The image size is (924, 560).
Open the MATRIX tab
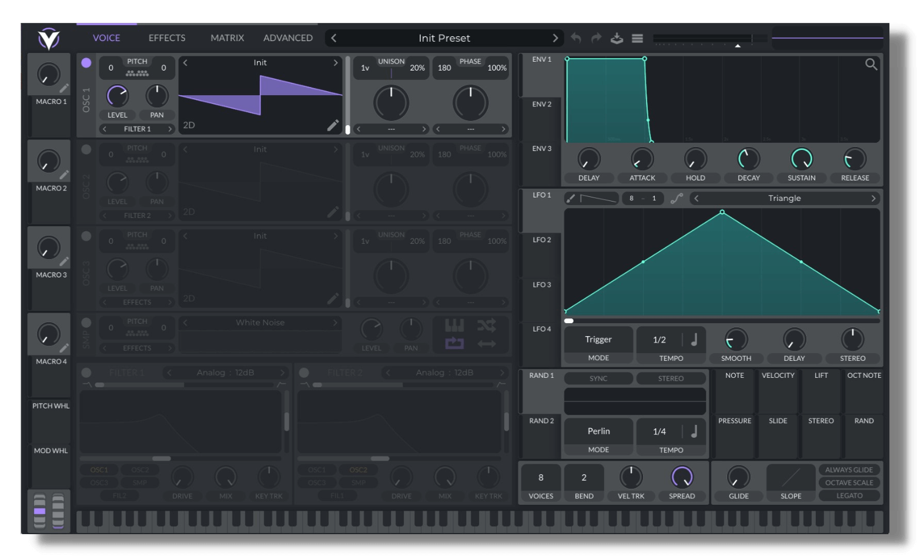[x=227, y=38]
